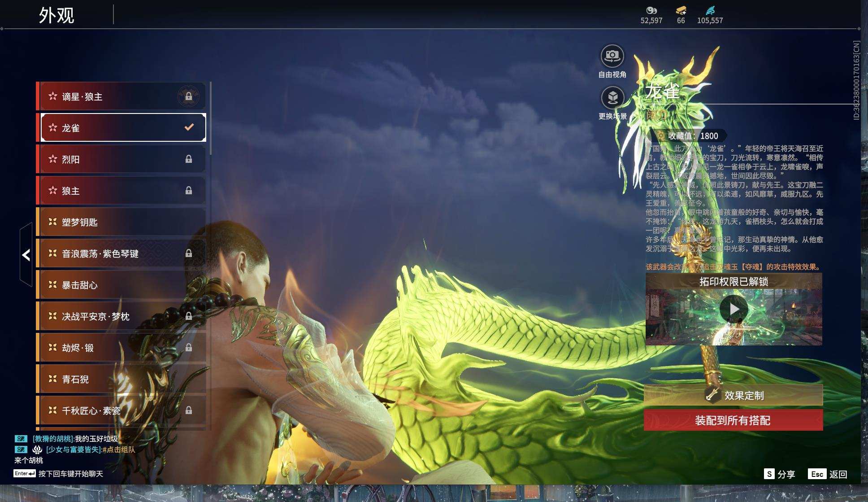Click the 外观 appearance title
868x502 pixels.
(56, 15)
